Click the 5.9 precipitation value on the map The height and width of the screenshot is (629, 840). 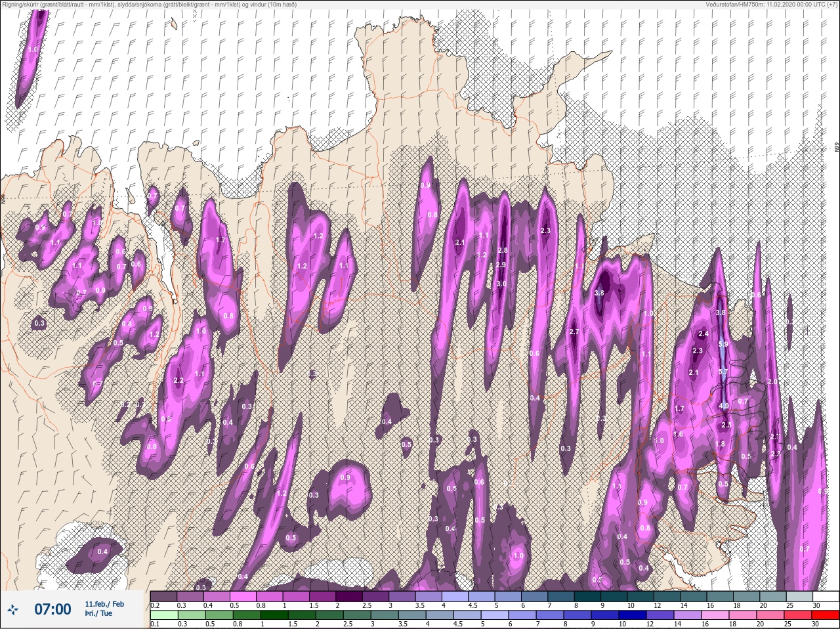(724, 343)
